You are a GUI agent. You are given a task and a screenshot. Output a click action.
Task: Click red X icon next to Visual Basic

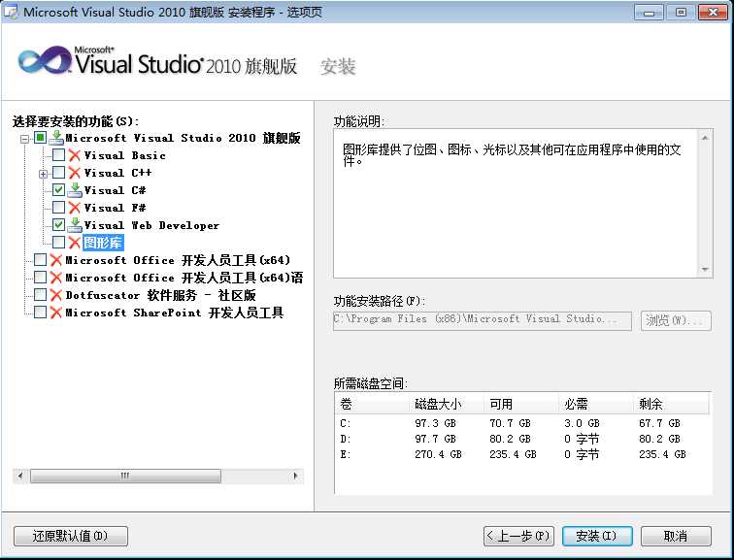click(74, 155)
